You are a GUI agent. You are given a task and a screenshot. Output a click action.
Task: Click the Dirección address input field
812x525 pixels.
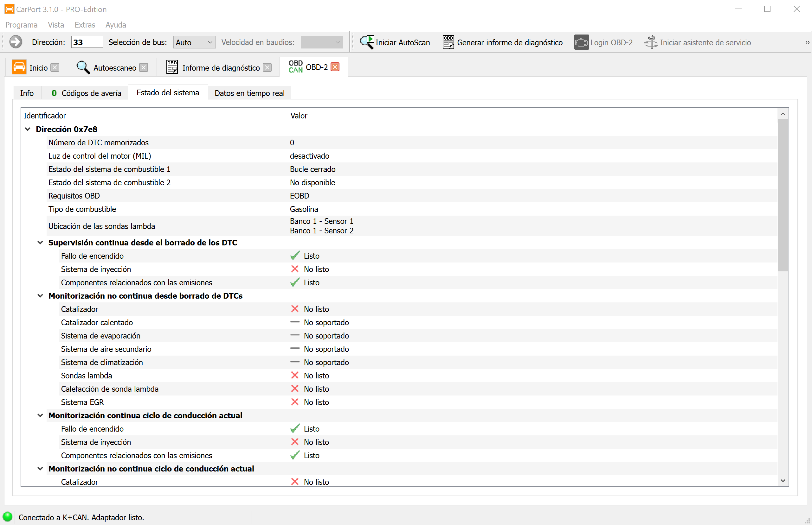pos(86,42)
